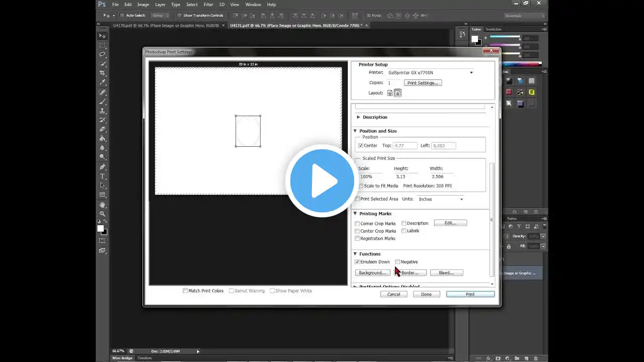The height and width of the screenshot is (362, 644).
Task: Select the Crop tool
Action: pyautogui.click(x=103, y=73)
